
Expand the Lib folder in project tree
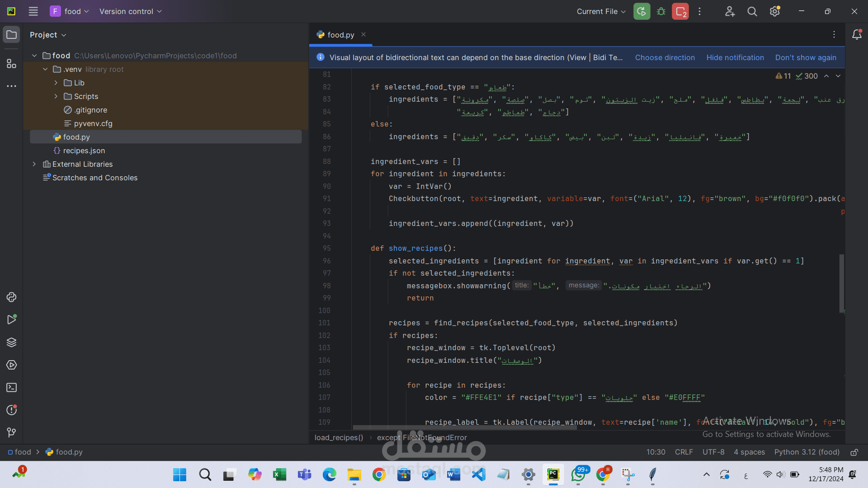point(56,83)
